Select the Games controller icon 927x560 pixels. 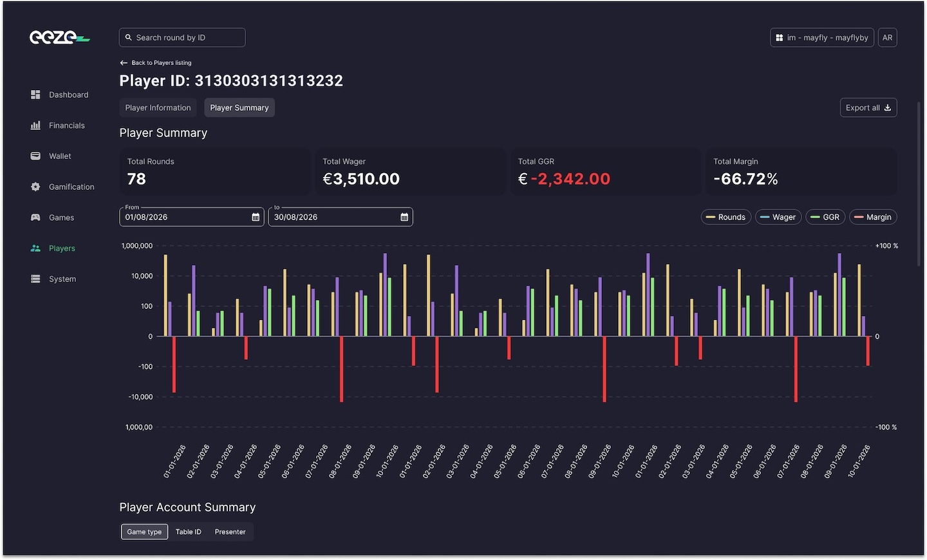[x=35, y=218]
